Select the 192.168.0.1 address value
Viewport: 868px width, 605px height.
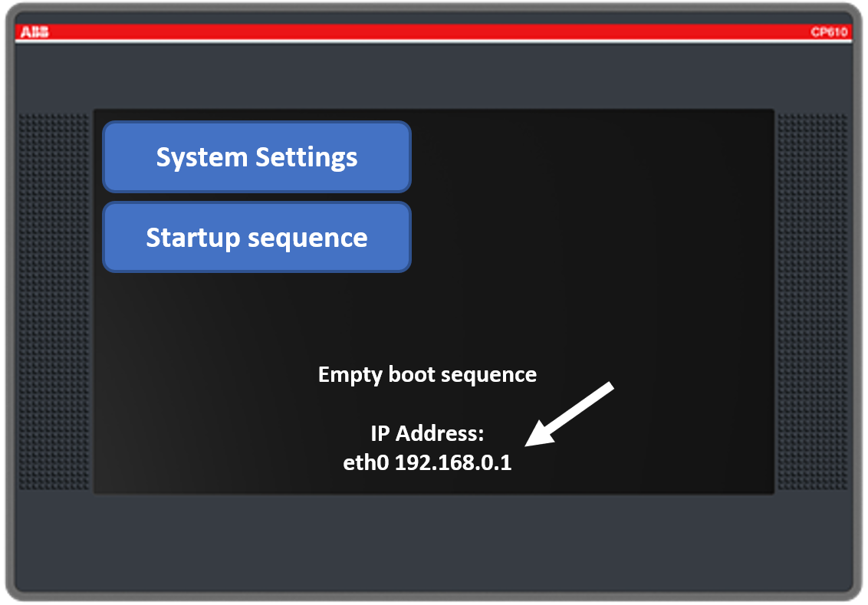452,463
